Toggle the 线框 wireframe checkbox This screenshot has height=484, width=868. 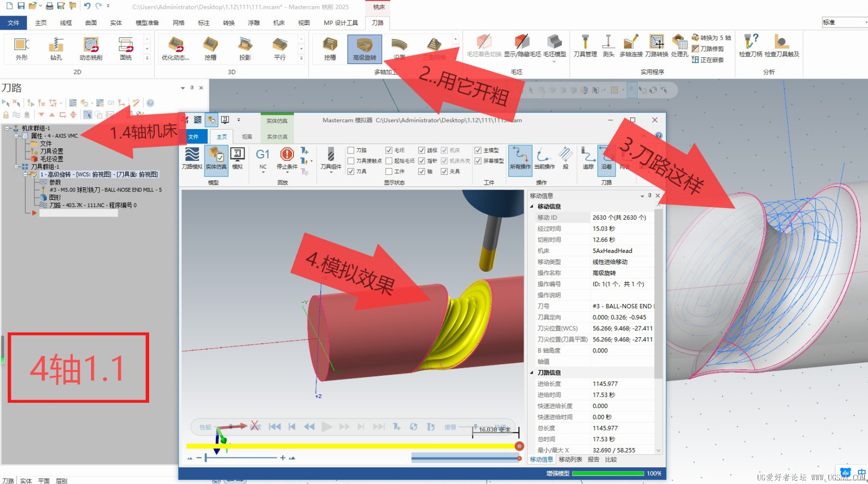pos(422,150)
